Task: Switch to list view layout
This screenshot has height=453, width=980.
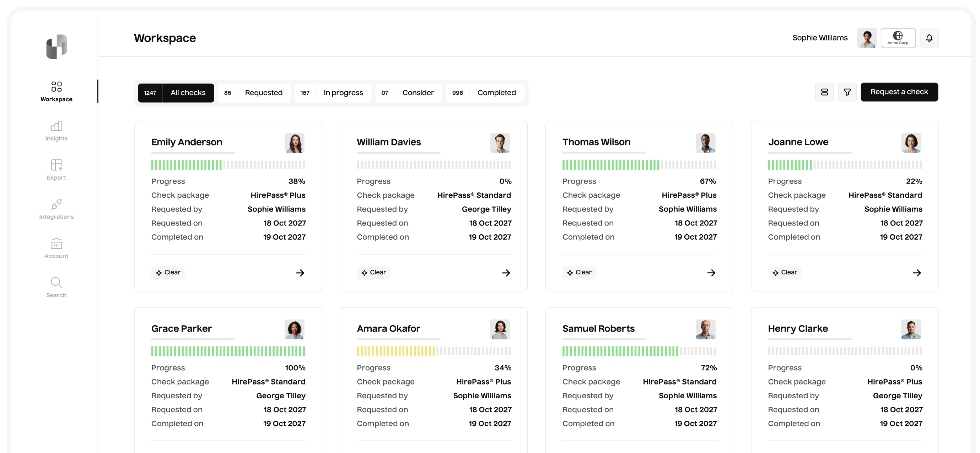Action: pyautogui.click(x=824, y=92)
